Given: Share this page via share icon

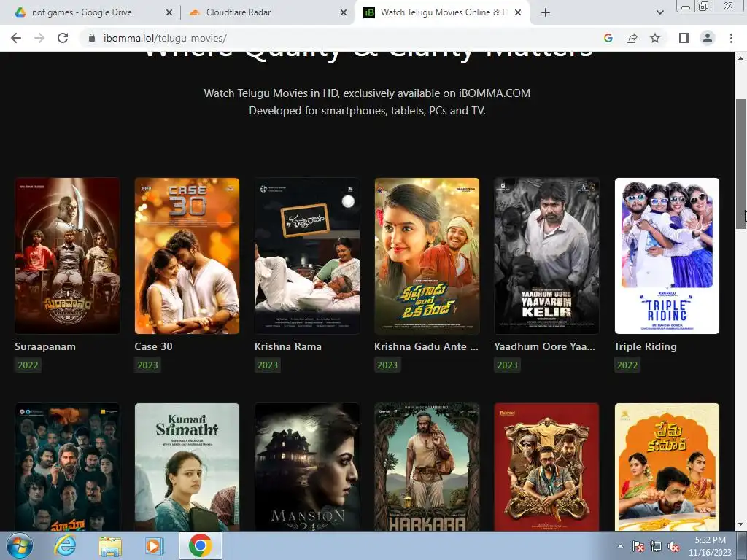Looking at the screenshot, I should tap(632, 38).
